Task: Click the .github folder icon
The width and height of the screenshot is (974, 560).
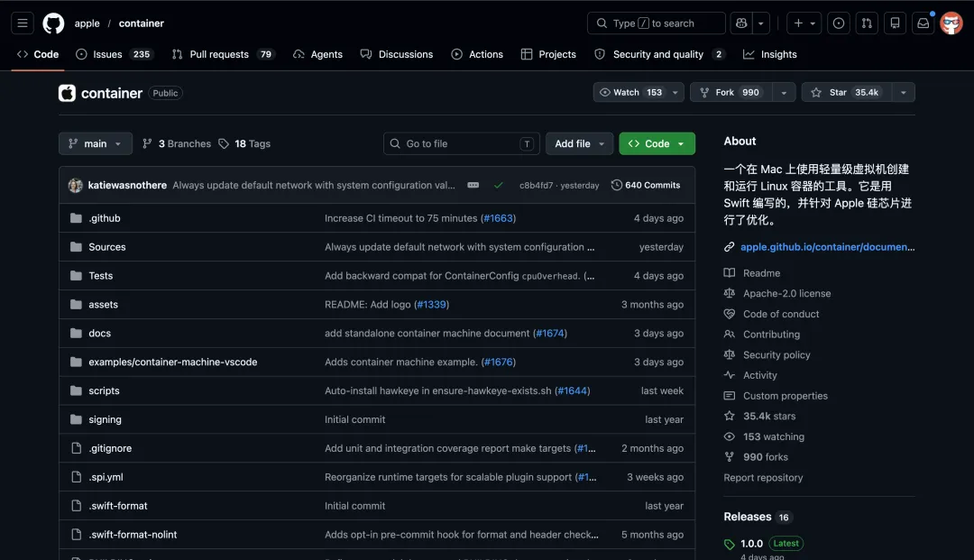Action: pyautogui.click(x=76, y=218)
